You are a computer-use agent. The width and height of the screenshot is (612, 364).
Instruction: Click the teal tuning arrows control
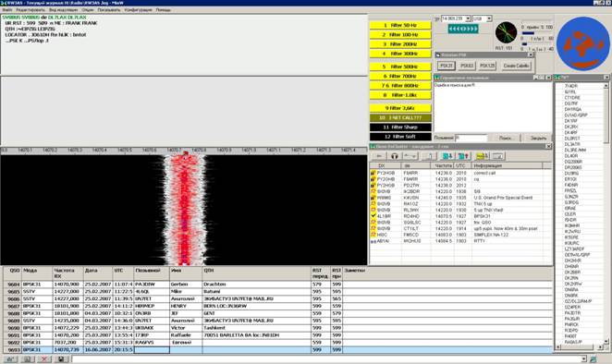(463, 29)
